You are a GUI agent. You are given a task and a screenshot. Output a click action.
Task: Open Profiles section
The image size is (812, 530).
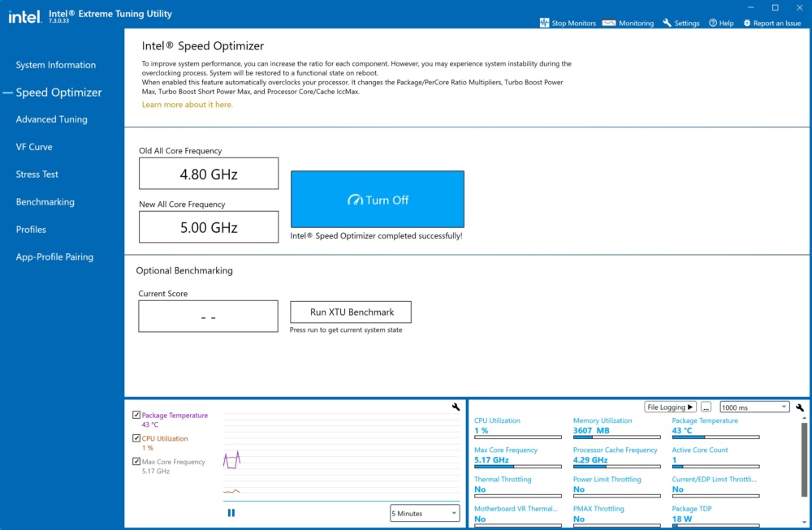pyautogui.click(x=31, y=229)
